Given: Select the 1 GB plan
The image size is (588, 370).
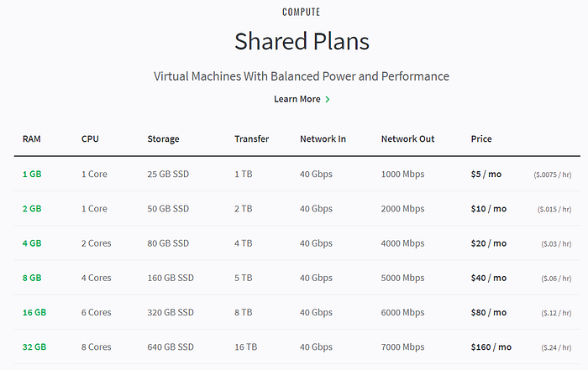Looking at the screenshot, I should pos(32,175).
